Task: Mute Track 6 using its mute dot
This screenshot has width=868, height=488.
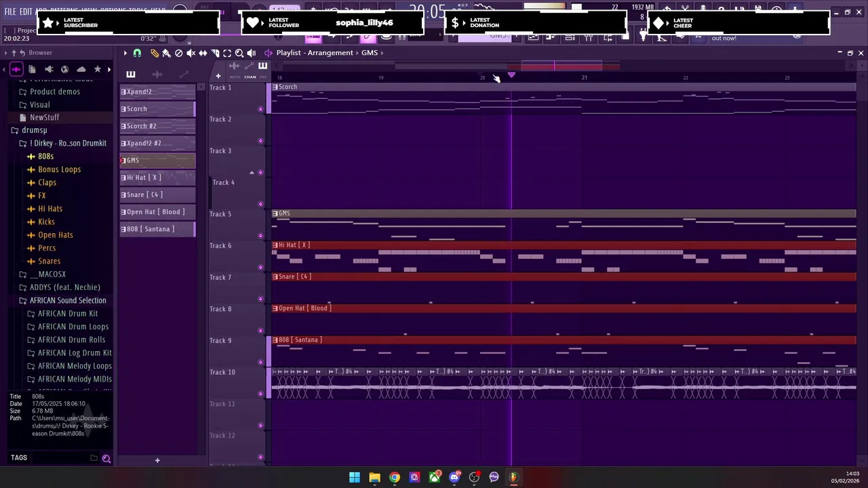Action: pyautogui.click(x=260, y=267)
